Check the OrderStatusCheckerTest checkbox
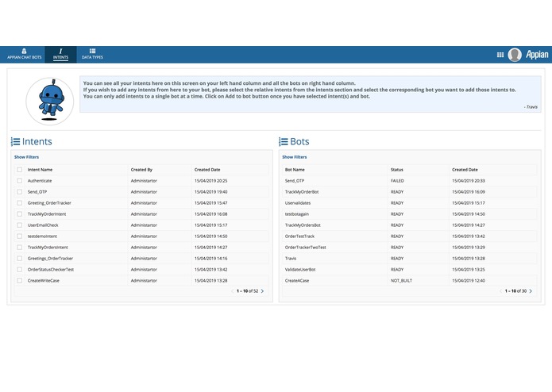The height and width of the screenshot is (392, 552). [x=19, y=270]
